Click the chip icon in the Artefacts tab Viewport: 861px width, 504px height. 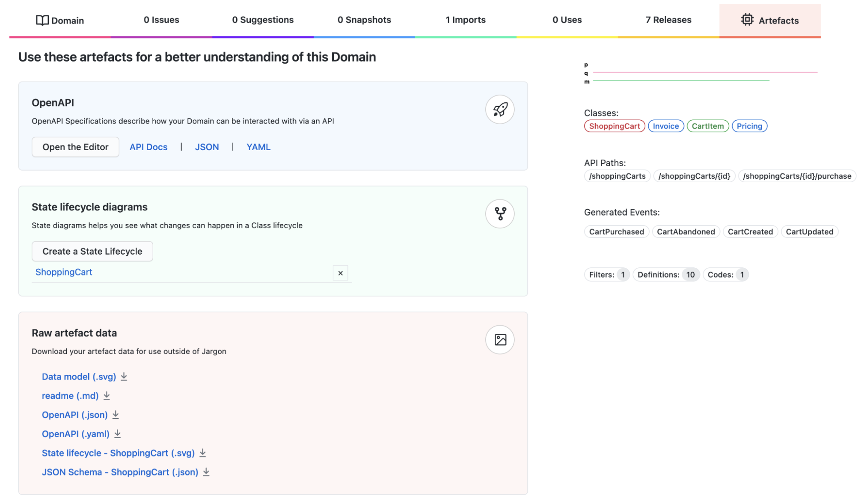(747, 20)
